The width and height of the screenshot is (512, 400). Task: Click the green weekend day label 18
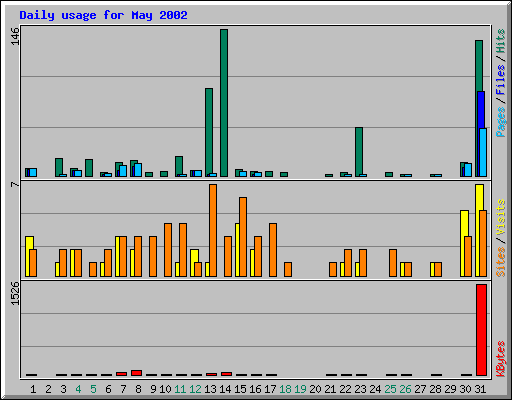tap(285, 389)
